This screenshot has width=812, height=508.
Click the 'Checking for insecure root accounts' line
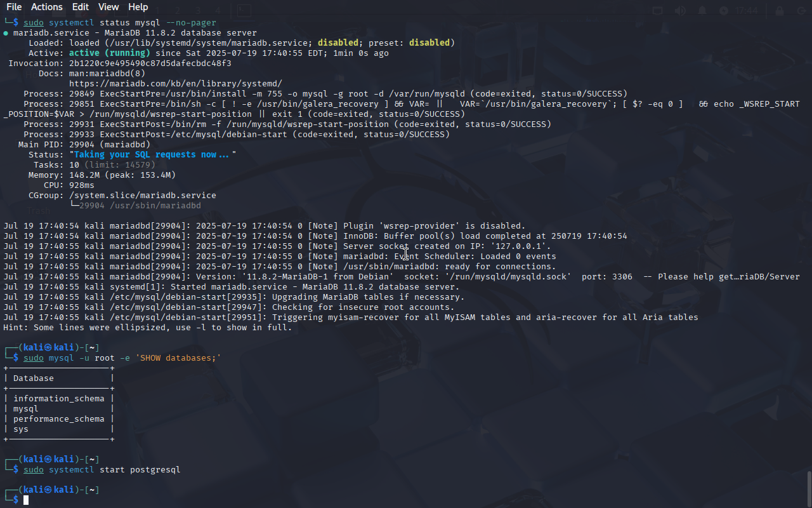coord(229,307)
